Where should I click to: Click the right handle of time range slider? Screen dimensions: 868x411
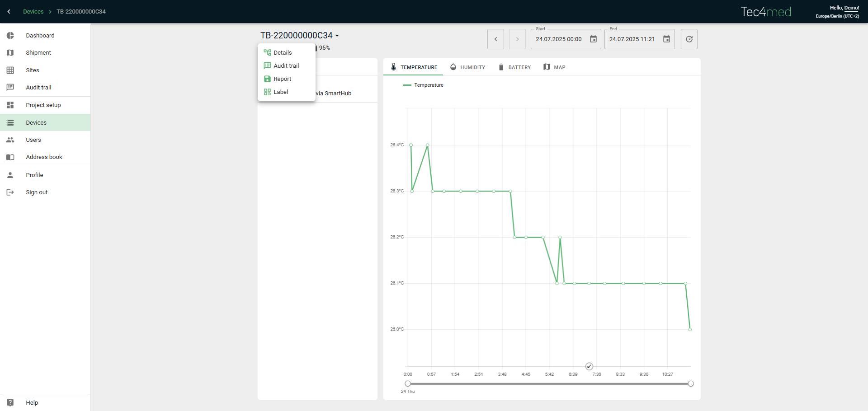pyautogui.click(x=690, y=383)
